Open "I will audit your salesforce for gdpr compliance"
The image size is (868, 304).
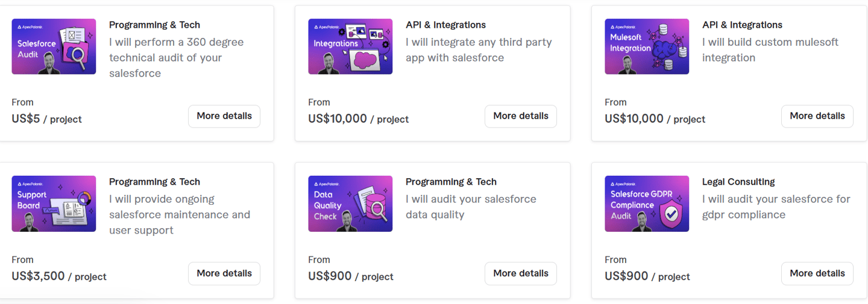tap(776, 207)
